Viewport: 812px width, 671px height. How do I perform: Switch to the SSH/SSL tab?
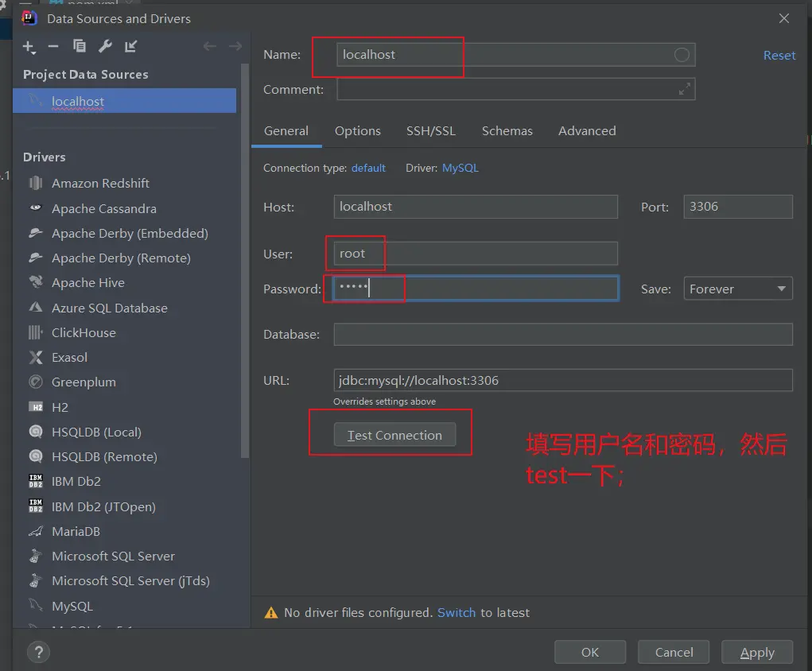pos(431,131)
